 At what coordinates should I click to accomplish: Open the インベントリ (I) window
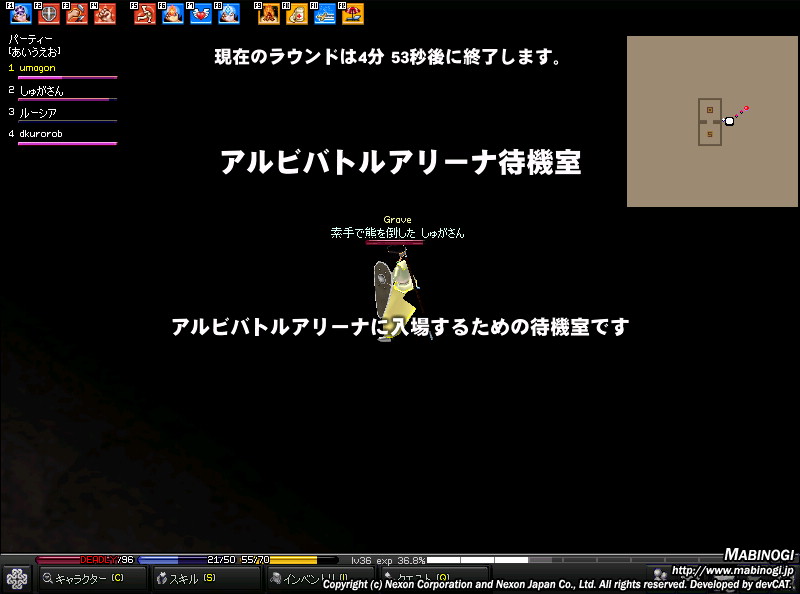click(319, 578)
